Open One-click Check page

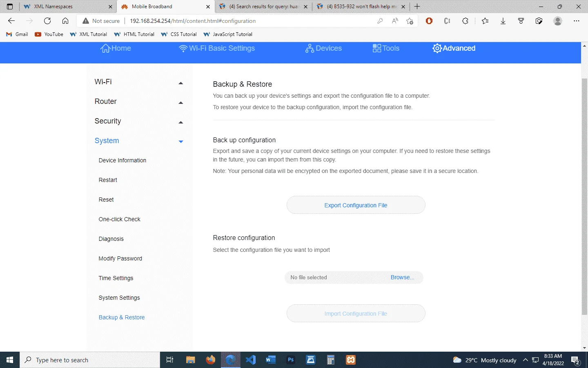(119, 219)
